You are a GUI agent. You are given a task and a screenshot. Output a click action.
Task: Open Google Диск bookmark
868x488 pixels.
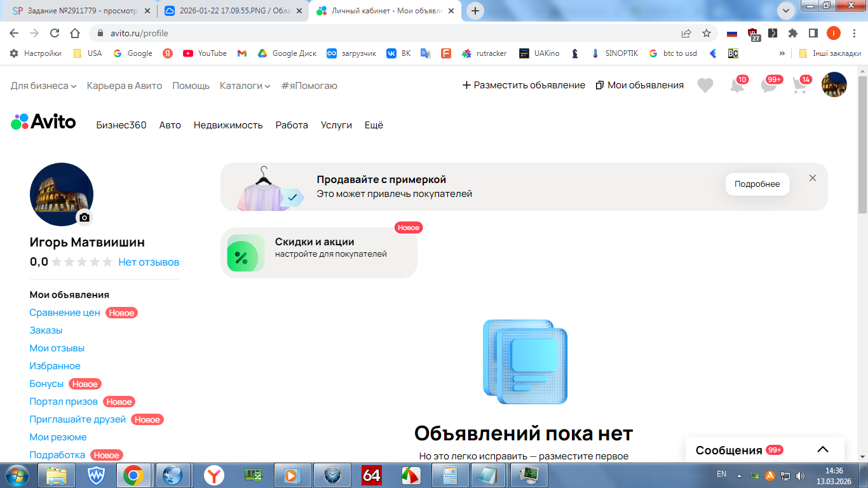(x=287, y=53)
